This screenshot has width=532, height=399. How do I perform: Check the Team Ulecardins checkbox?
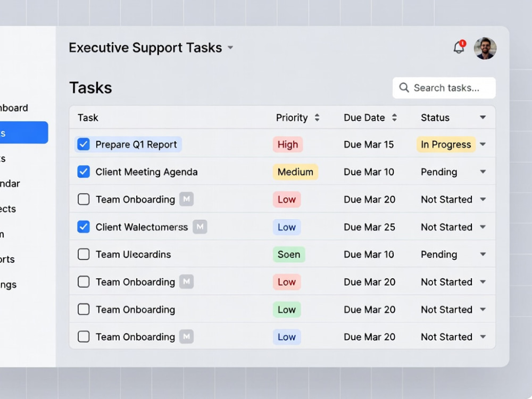click(84, 254)
